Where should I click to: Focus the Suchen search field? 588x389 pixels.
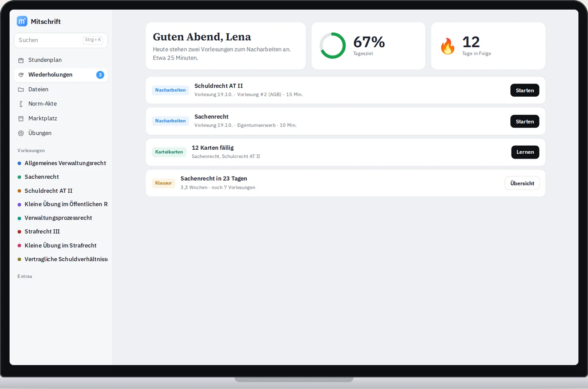61,40
